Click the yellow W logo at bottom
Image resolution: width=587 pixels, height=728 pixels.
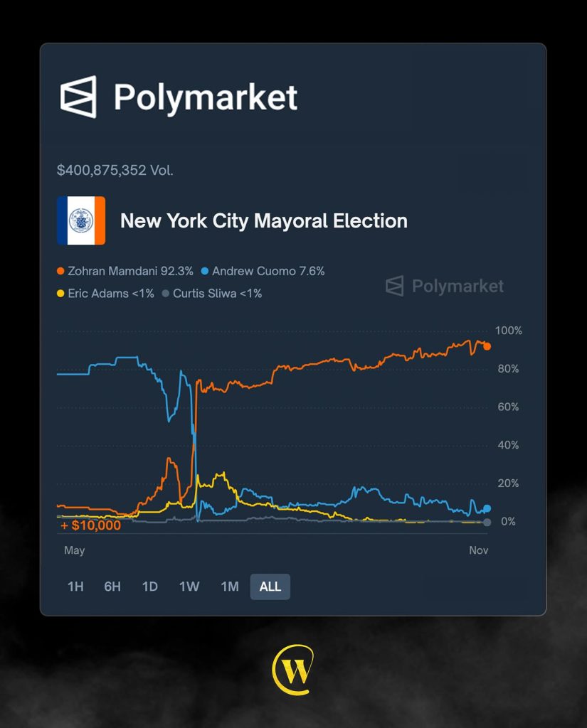coord(293,669)
